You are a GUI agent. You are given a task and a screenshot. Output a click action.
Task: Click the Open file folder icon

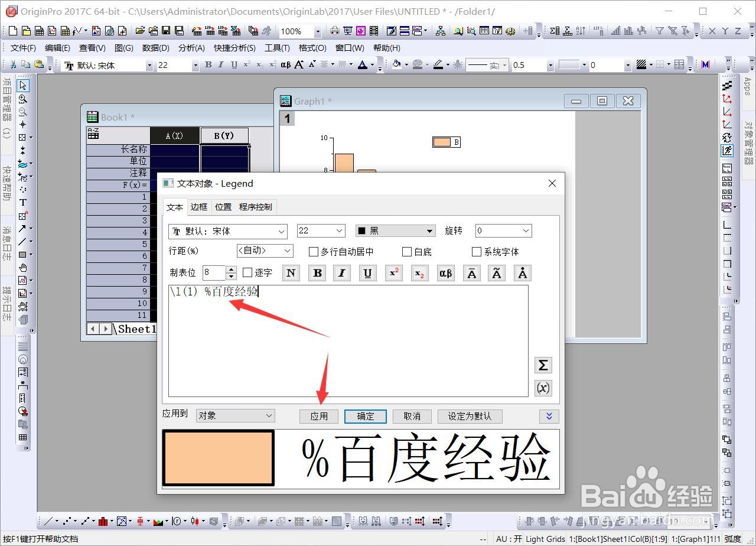tap(140, 31)
